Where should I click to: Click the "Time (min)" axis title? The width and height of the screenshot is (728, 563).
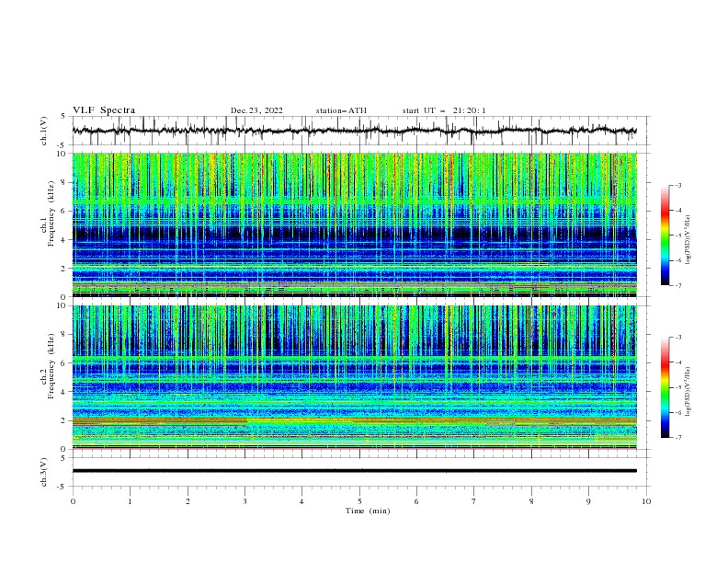pos(368,511)
